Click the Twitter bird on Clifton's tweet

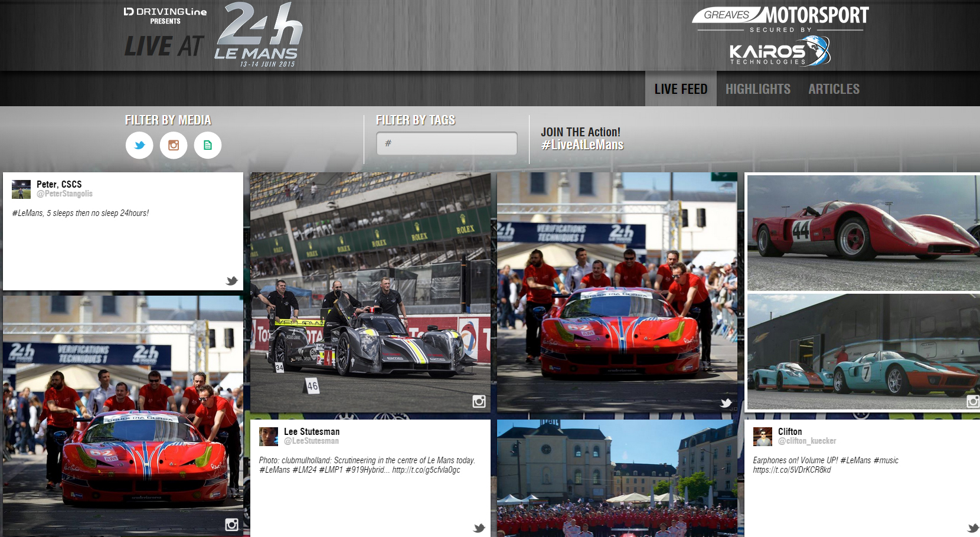click(x=973, y=528)
